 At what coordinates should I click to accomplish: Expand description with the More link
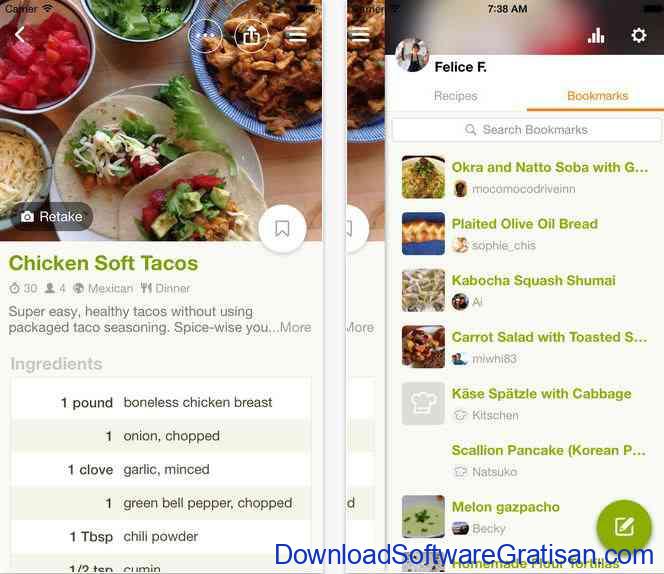coord(296,327)
